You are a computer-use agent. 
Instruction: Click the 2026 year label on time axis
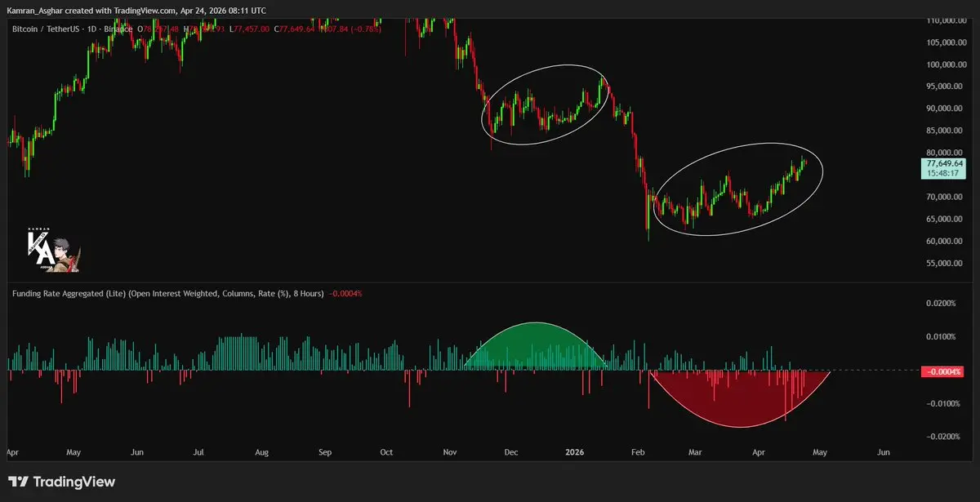point(575,451)
